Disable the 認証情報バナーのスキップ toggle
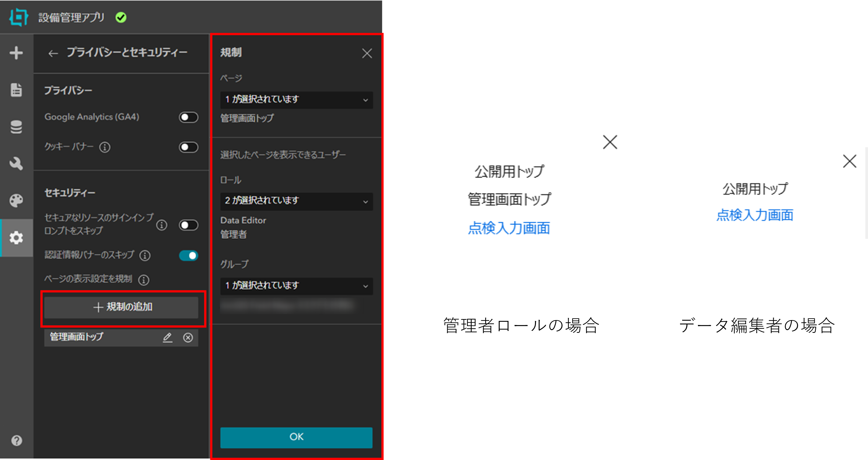This screenshot has height=460, width=868. [188, 255]
